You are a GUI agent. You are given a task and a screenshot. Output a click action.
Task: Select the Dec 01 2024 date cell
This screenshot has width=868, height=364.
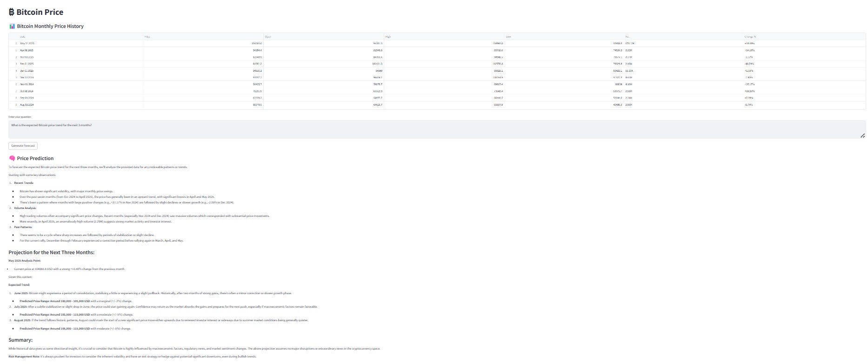point(80,77)
